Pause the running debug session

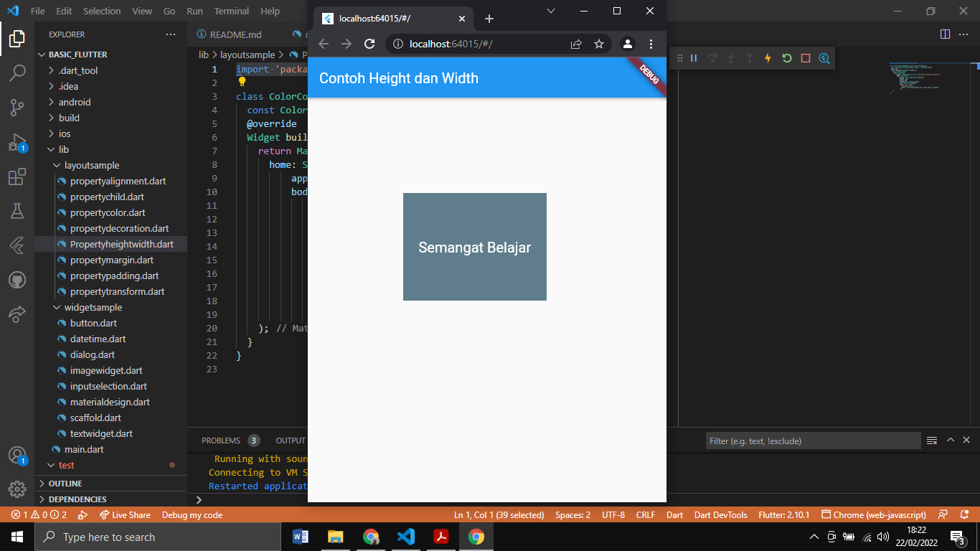pos(694,58)
